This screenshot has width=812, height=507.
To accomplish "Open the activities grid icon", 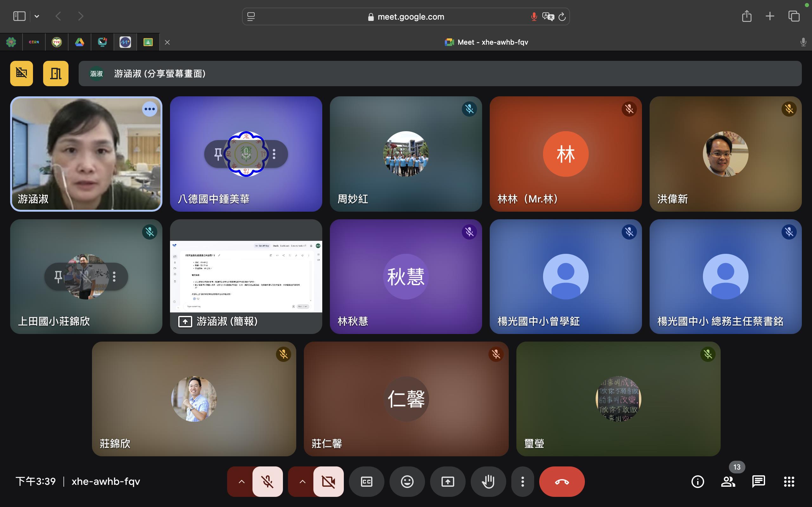I will coord(789,482).
